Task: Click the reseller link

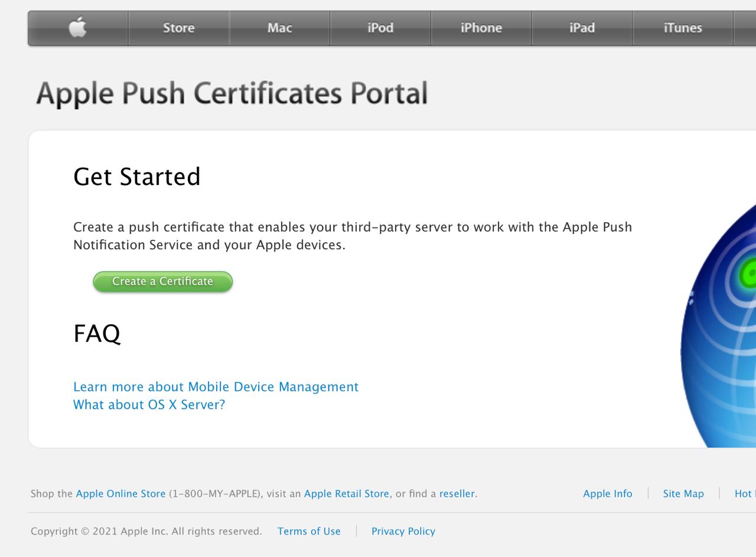Action: click(457, 494)
